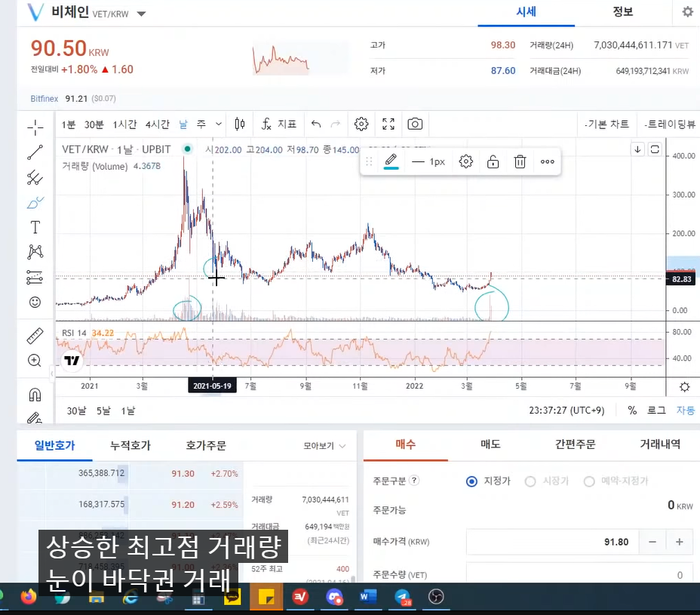The width and height of the screenshot is (700, 615).
Task: Open chart settings gear in toolbar
Action: pyautogui.click(x=361, y=125)
